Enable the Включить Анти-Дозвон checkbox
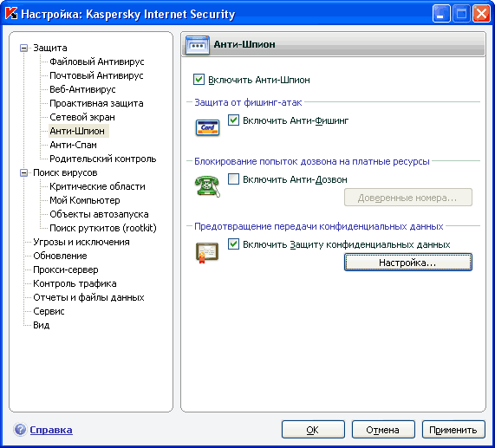This screenshot has height=448, width=495. pos(233,179)
